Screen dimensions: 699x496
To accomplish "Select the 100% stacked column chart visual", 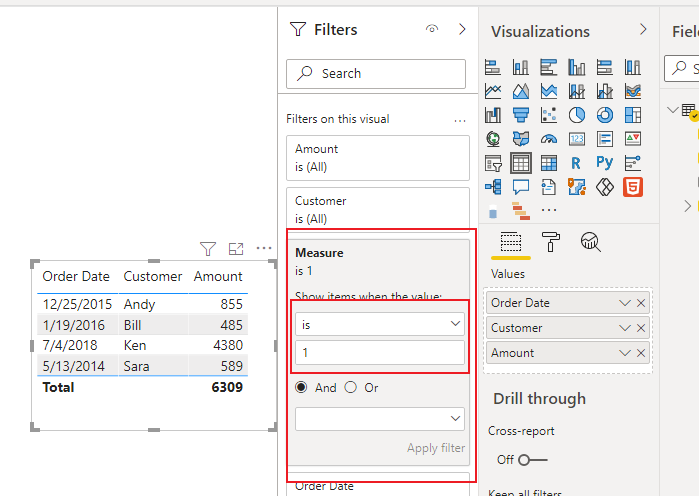I will pos(633,67).
